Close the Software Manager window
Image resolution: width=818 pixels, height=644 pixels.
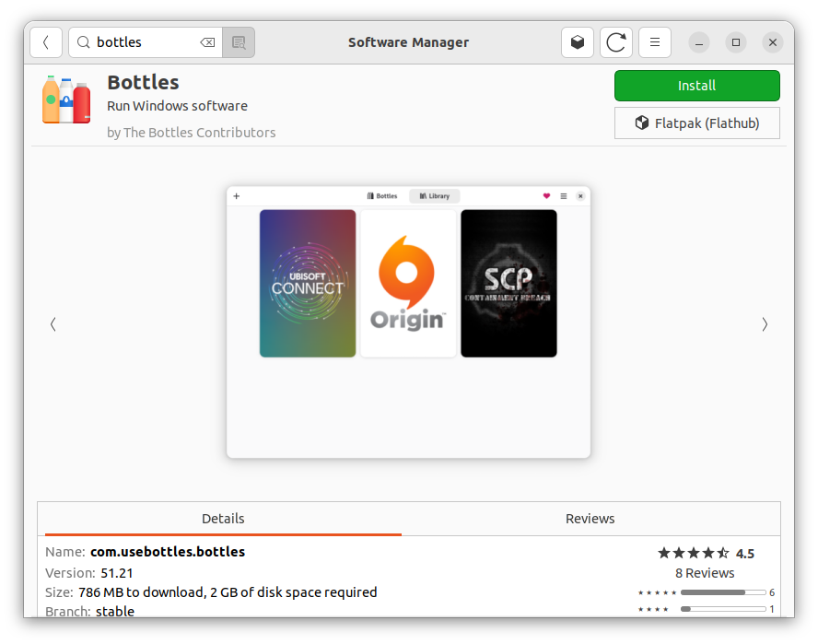click(x=773, y=42)
